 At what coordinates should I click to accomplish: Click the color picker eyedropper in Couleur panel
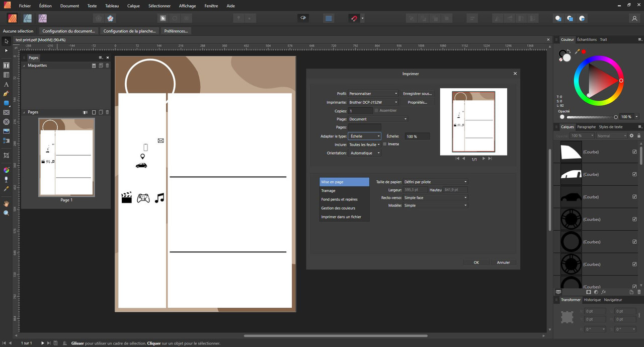577,51
